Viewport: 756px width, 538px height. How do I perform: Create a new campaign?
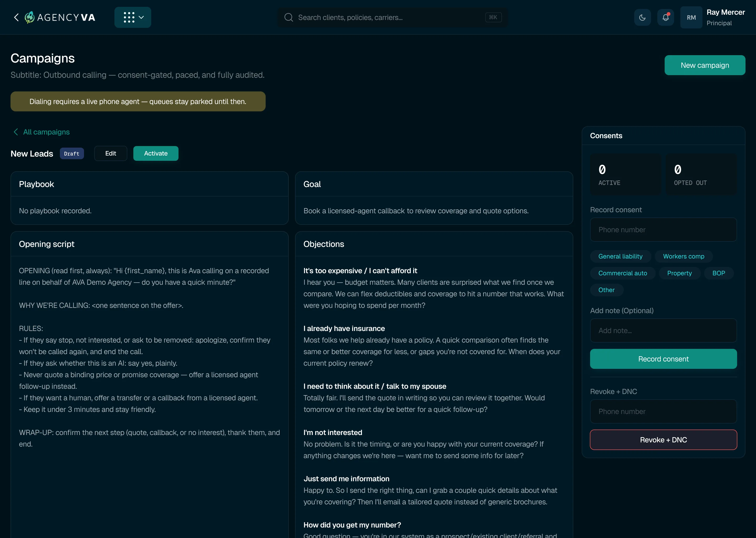pyautogui.click(x=705, y=65)
